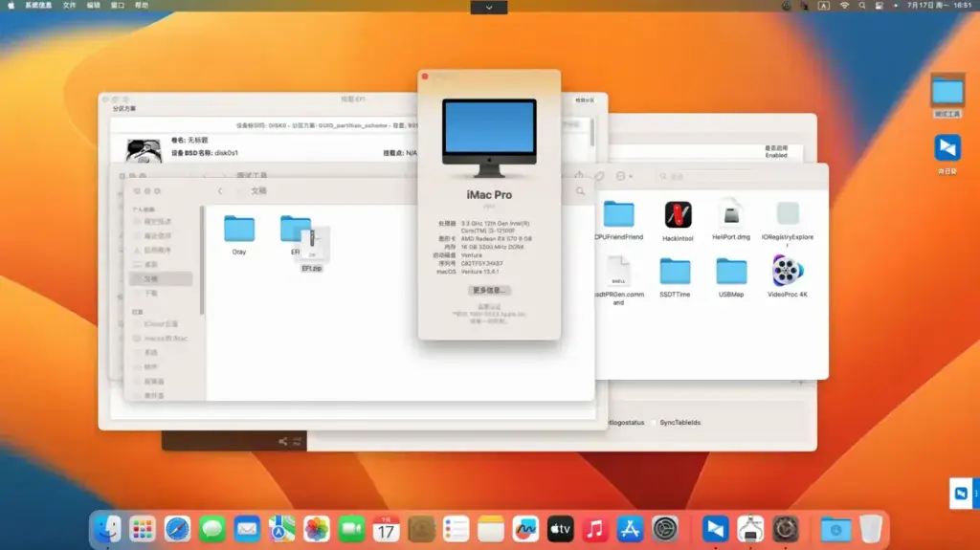Image resolution: width=980 pixels, height=550 pixels.
Task: Open System Settings from the Dock
Action: click(x=665, y=529)
